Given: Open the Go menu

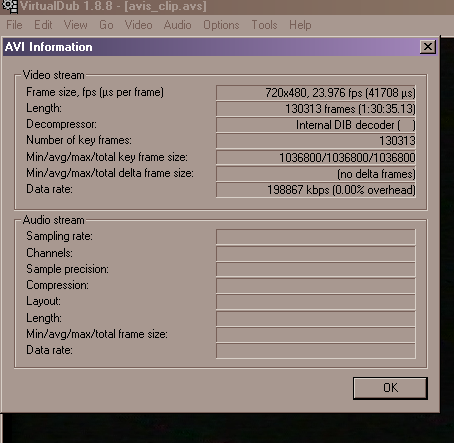Looking at the screenshot, I should pyautogui.click(x=106, y=25).
